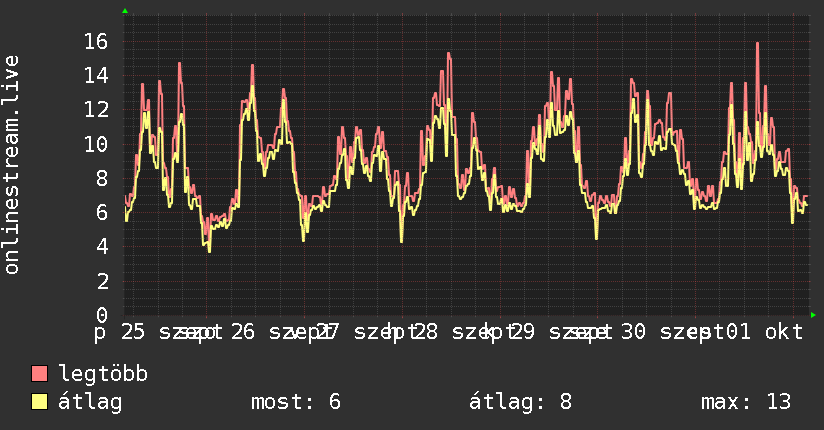Select the legtöbb legend label
Screen dimensions: 824x430
coord(103,373)
